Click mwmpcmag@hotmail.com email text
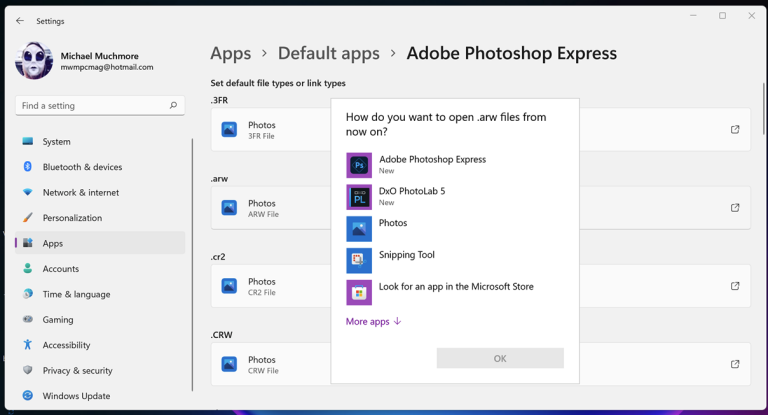 [x=107, y=67]
